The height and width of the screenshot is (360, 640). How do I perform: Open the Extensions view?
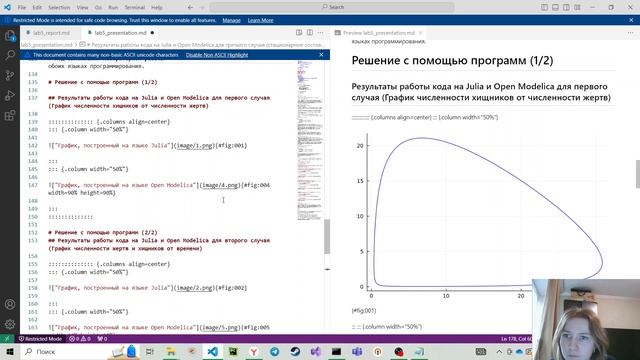[10, 115]
